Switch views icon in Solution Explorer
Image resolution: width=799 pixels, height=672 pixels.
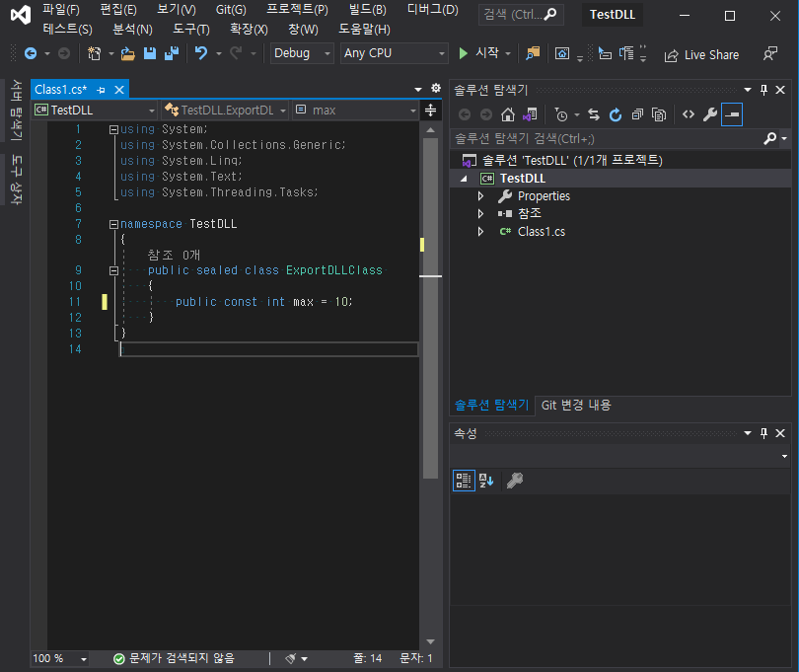530,114
